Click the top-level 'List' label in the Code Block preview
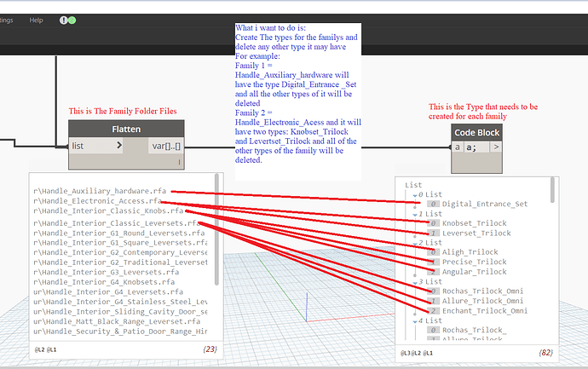The image size is (588, 369). (x=413, y=185)
